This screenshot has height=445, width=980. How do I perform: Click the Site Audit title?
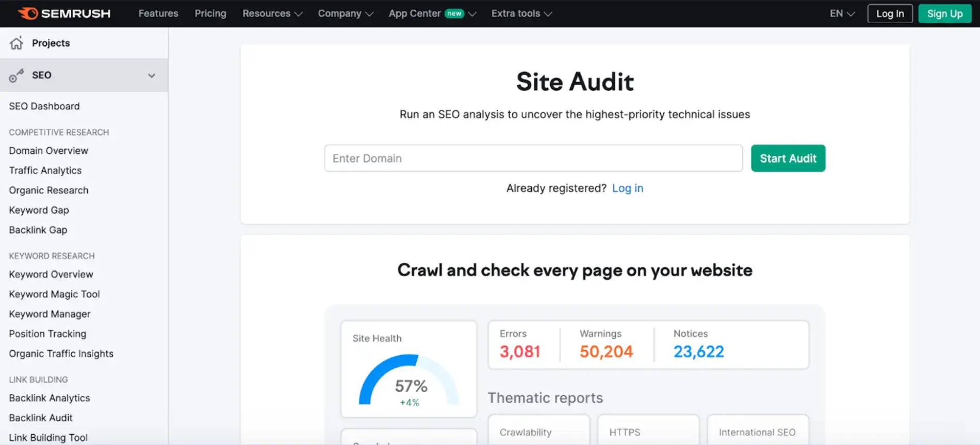(575, 82)
